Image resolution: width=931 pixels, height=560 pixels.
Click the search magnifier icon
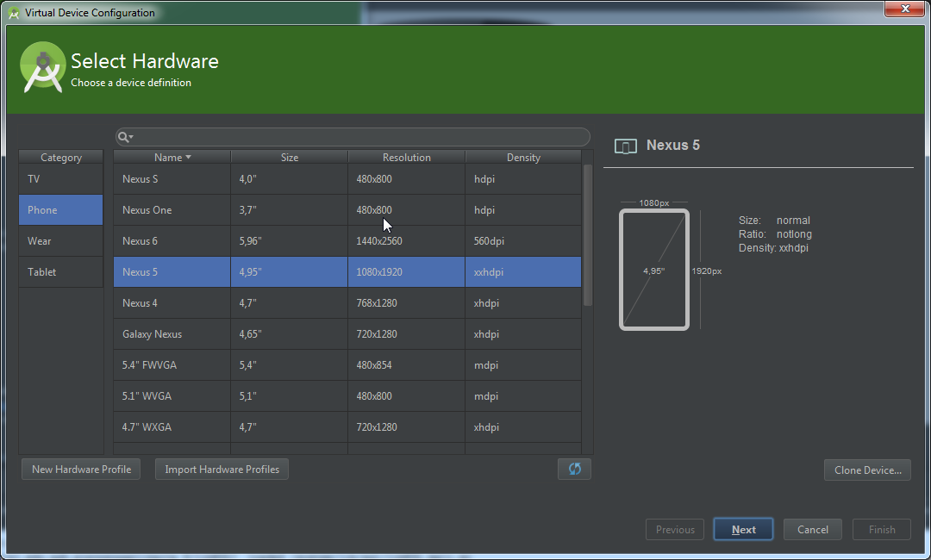123,137
